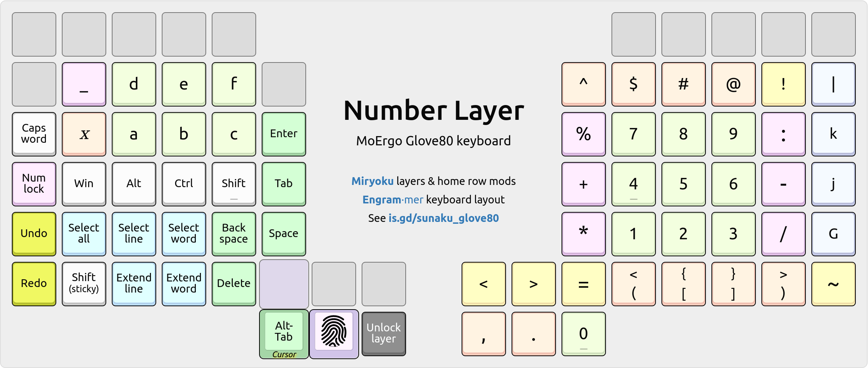868x368 pixels.
Task: Click the Ctrl modifier key
Action: [184, 184]
